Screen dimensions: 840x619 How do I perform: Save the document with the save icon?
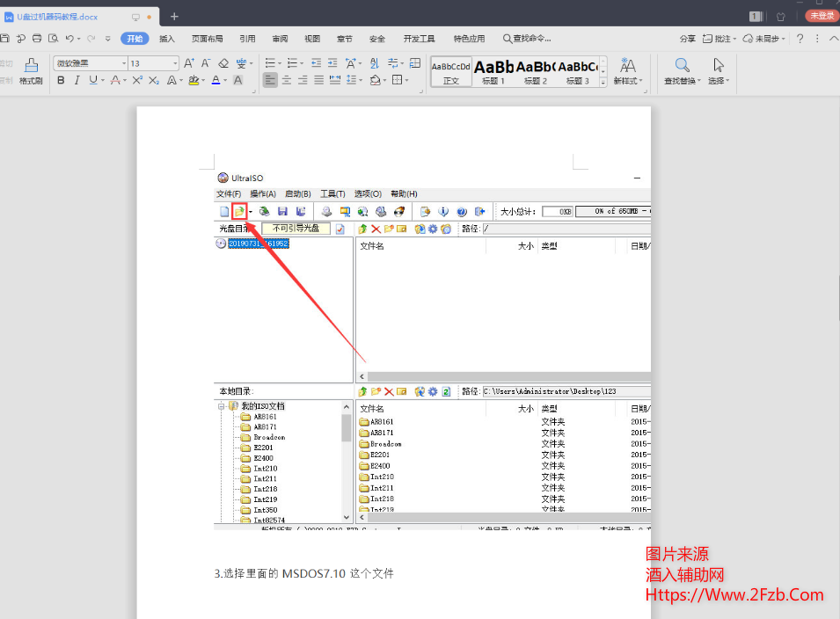[x=4, y=39]
